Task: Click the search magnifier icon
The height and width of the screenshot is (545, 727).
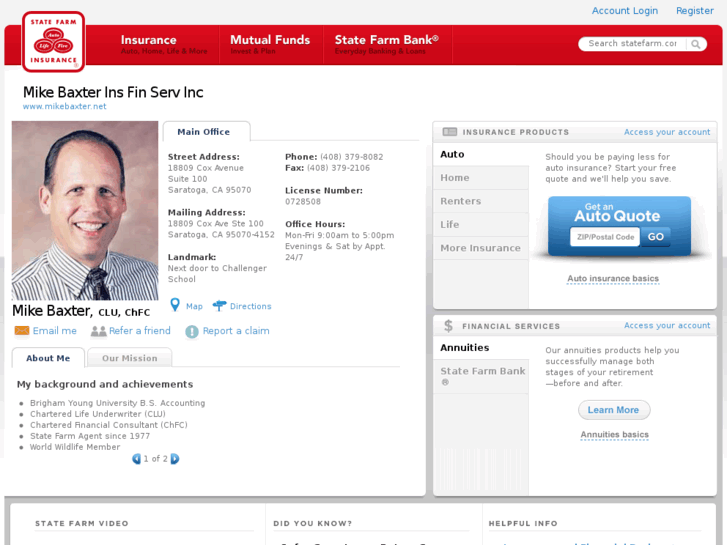Action: (695, 44)
